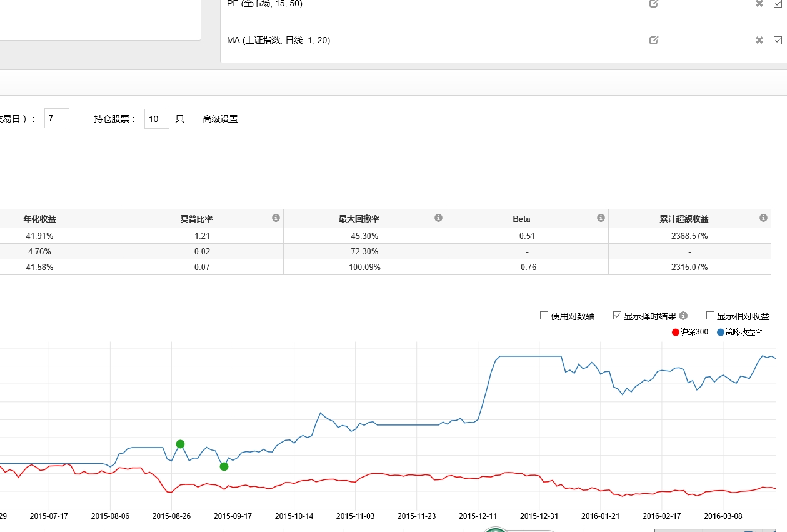
Task: Remove the PE (全市场) condition
Action: (x=759, y=4)
